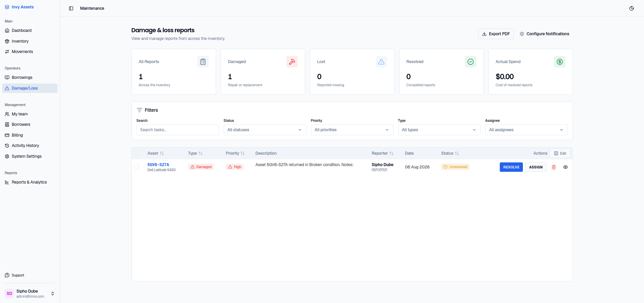The height and width of the screenshot is (303, 644).
Task: Open Configure Notifications
Action: tap(544, 34)
